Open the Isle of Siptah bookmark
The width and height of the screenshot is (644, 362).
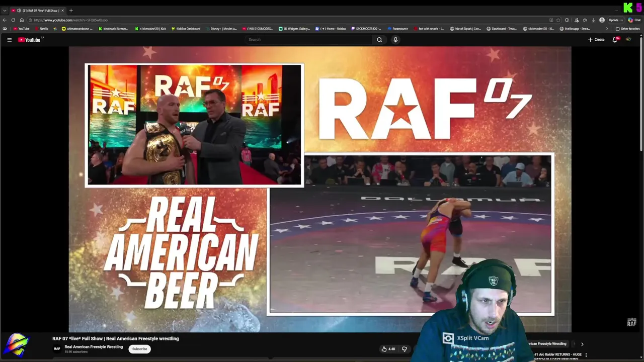tap(465, 29)
